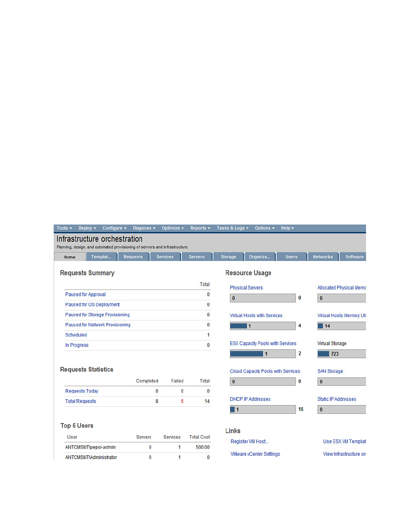Viewport: 400px width, 532px height.
Task: Go to the Organization tab
Action: 260,257
